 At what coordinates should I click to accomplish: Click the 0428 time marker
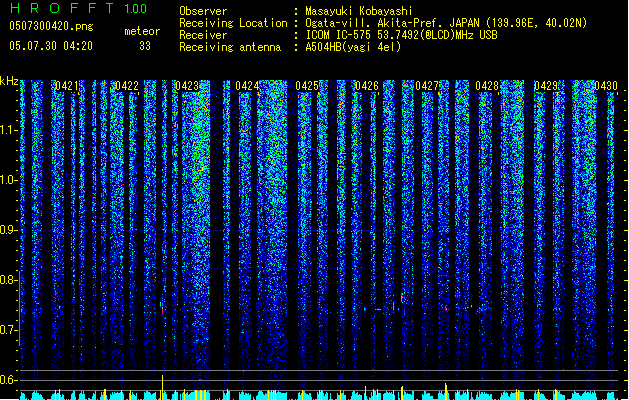coord(487,86)
